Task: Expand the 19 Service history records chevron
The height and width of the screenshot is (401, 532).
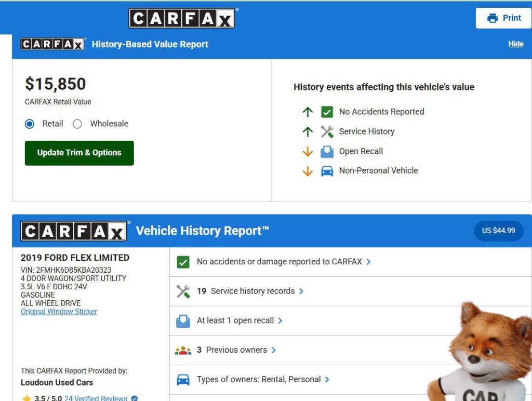Action: click(x=301, y=291)
